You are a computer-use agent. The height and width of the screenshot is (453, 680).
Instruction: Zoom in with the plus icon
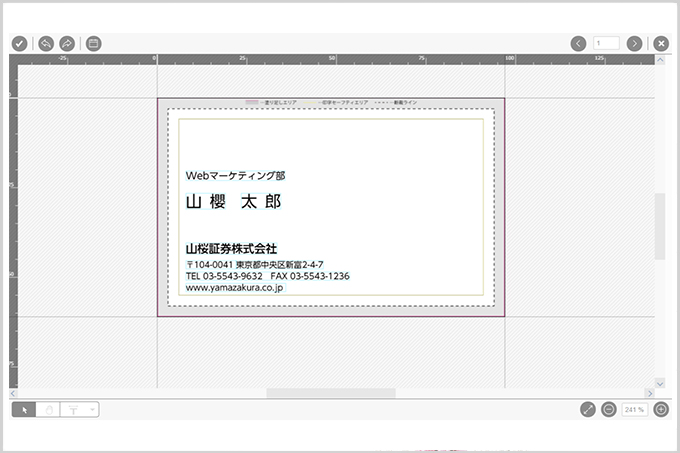(661, 409)
